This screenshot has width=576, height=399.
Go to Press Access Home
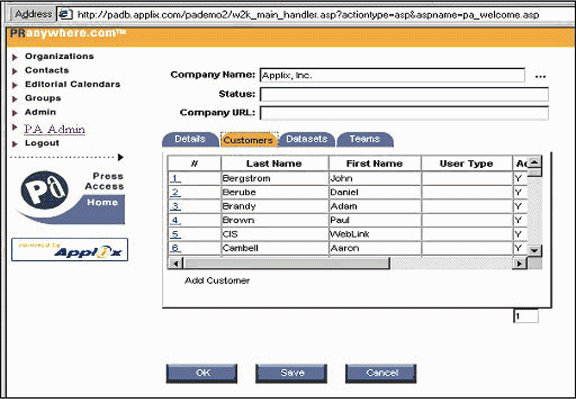pos(102,202)
